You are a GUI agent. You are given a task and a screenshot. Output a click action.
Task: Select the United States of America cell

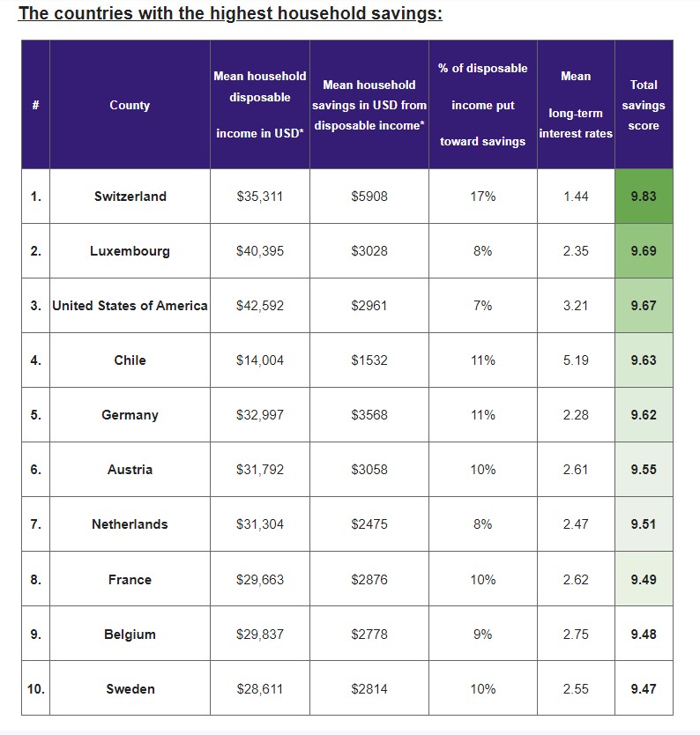tap(130, 306)
